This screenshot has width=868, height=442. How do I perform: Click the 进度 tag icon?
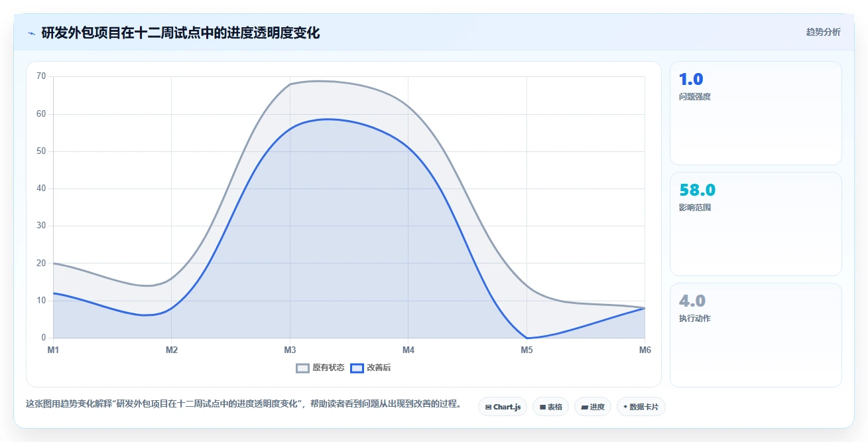pyautogui.click(x=584, y=407)
